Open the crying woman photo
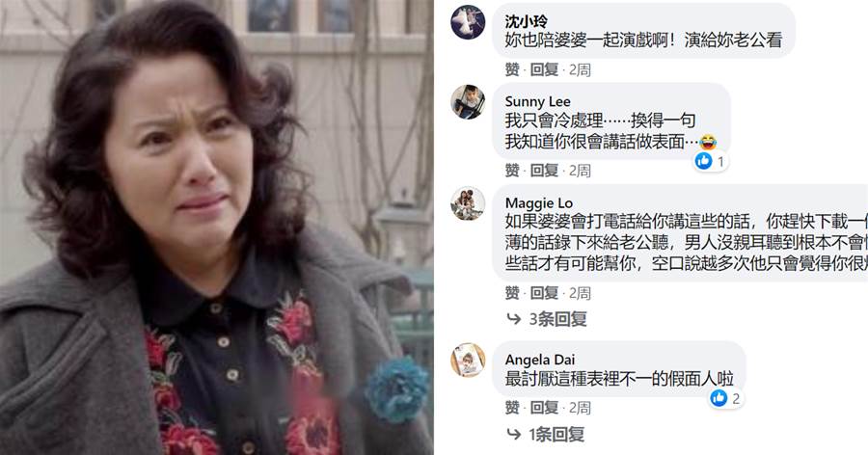Screen dimensions: 868x455 pyautogui.click(x=216, y=227)
